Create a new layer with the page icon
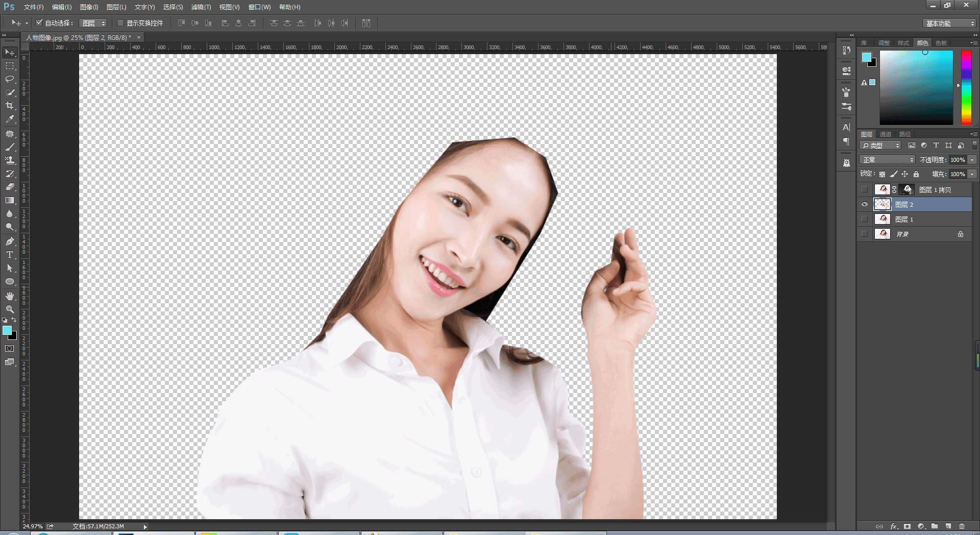This screenshot has height=535, width=980. 948,526
